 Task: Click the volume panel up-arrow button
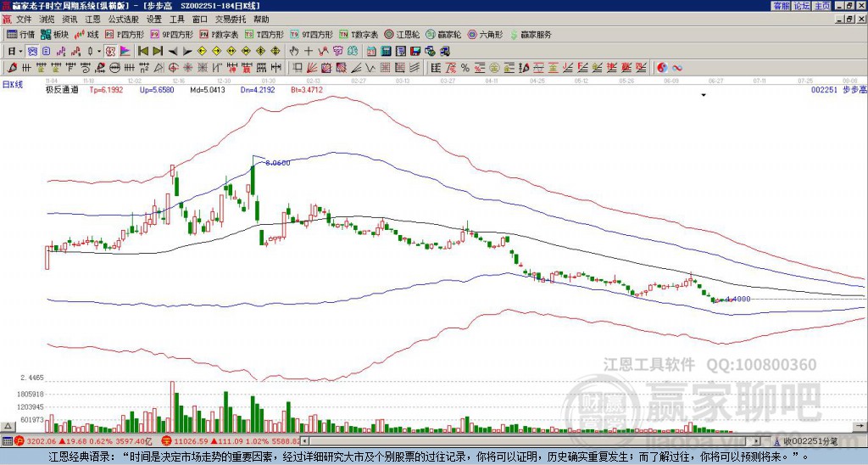point(8,426)
